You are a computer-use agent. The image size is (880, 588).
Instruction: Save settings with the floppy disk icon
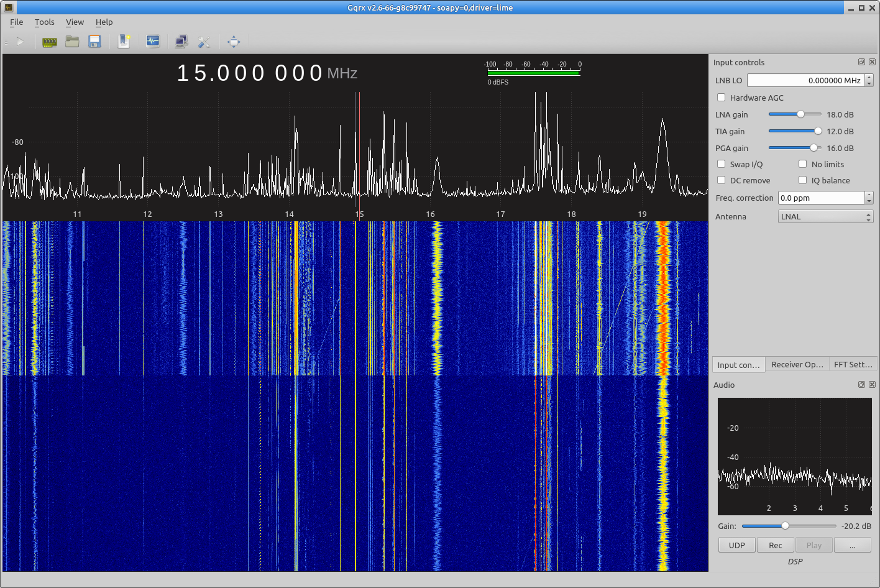point(94,42)
